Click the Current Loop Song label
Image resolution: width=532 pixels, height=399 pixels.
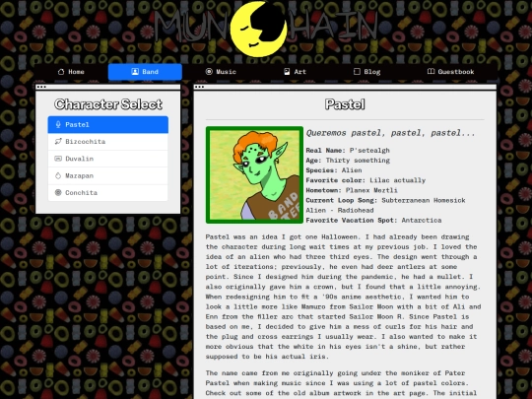(x=342, y=200)
